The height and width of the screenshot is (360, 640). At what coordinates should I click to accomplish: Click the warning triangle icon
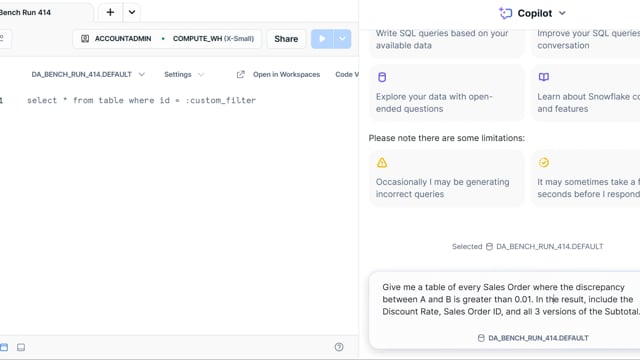[x=382, y=162]
